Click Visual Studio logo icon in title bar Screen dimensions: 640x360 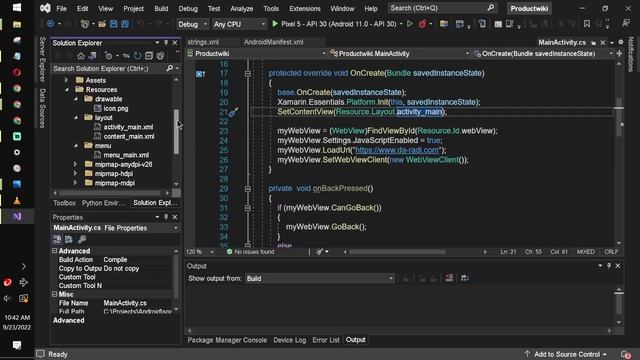pos(45,8)
